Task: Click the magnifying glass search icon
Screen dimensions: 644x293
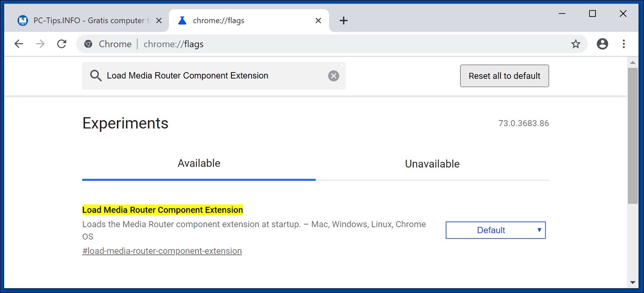Action: tap(96, 76)
